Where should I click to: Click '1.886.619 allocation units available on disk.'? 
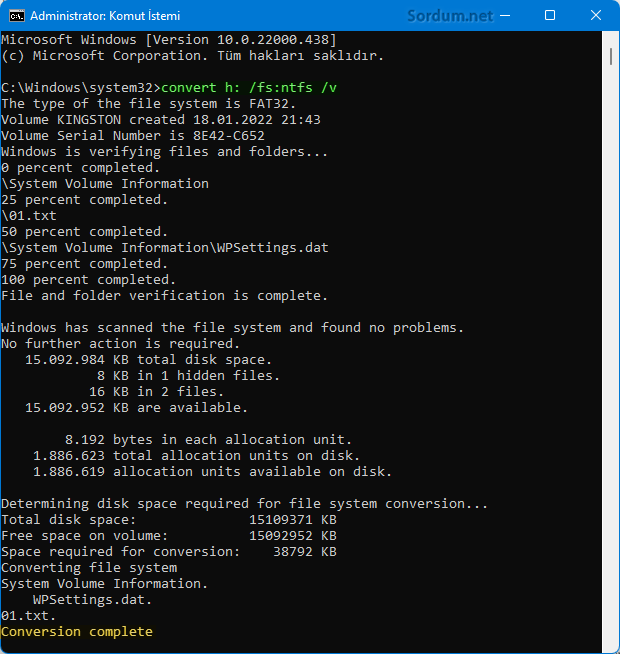212,472
